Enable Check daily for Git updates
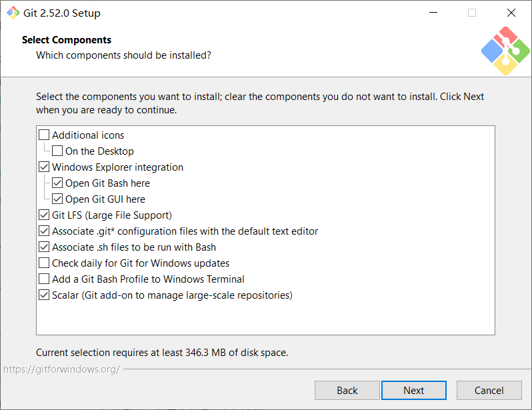Viewport: 532px width, 410px height. click(x=44, y=263)
